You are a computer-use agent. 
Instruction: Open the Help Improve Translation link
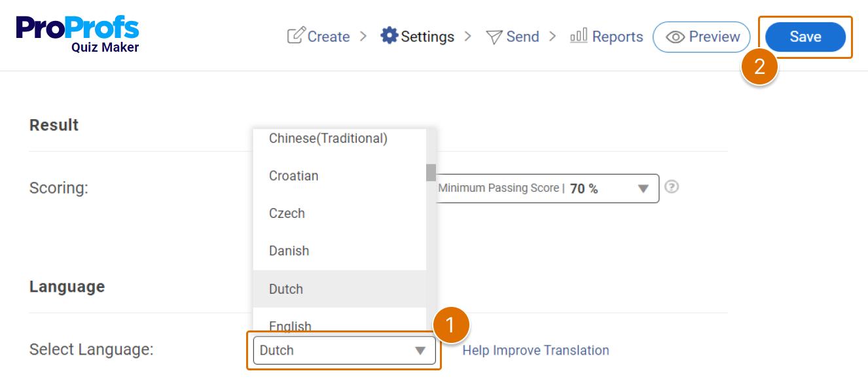pyautogui.click(x=535, y=351)
